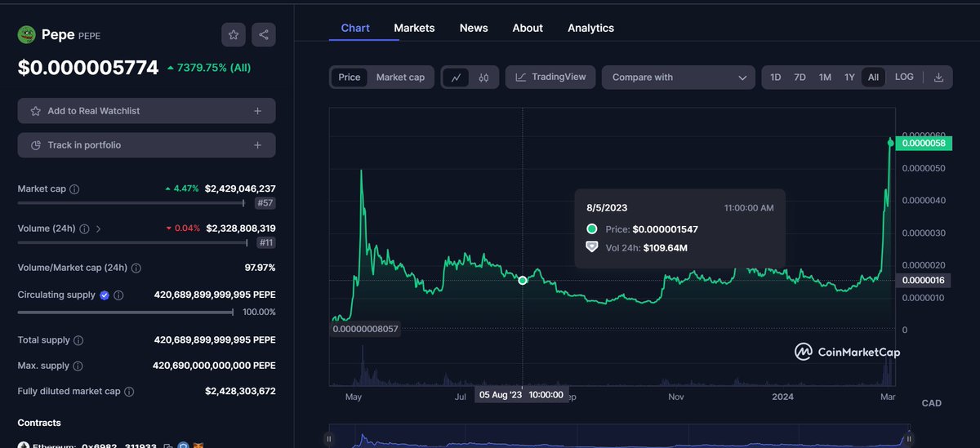This screenshot has width=980, height=448.
Task: Download chart data with download icon
Action: pyautogui.click(x=938, y=78)
